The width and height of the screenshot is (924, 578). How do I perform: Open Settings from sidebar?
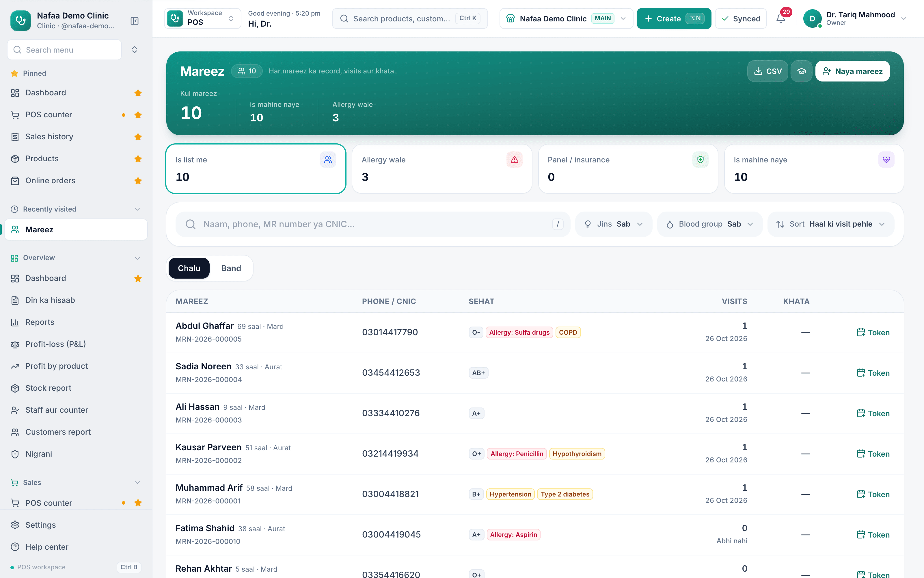[76, 525]
